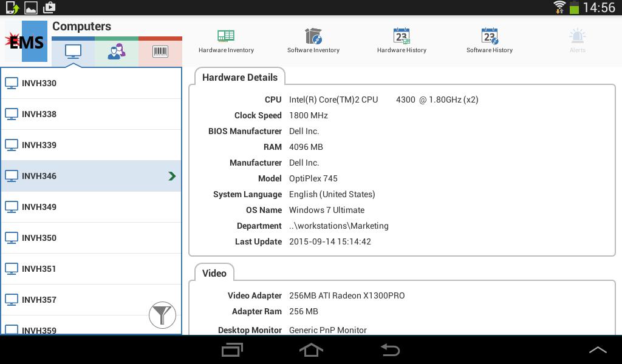
Task: Tap the green chevron on INVH346
Action: tap(172, 176)
